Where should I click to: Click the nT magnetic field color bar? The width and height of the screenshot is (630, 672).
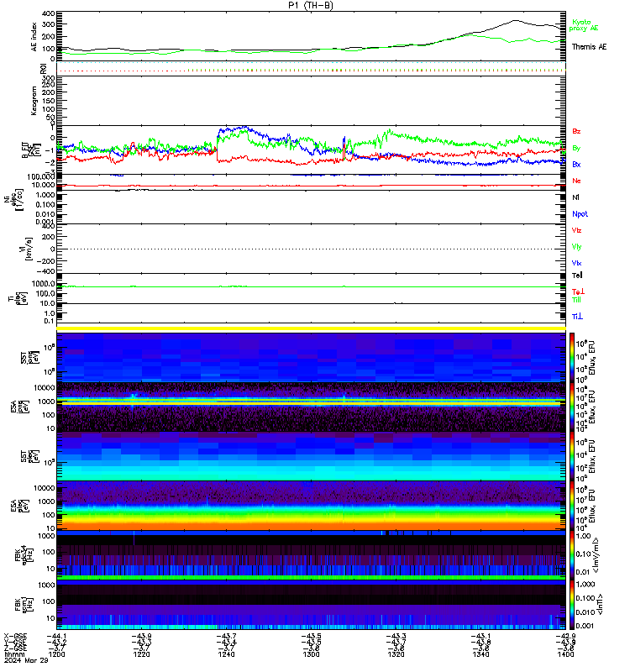572,605
